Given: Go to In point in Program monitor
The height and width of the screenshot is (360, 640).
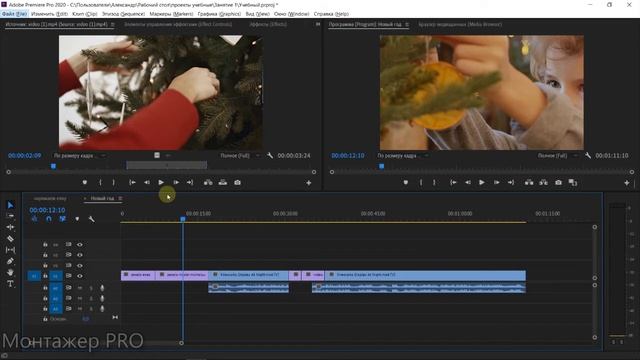Looking at the screenshot, I should coord(453,182).
